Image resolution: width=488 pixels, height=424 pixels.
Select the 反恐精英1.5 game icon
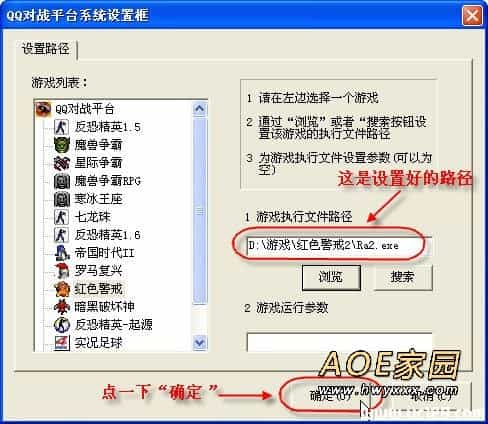(62, 127)
